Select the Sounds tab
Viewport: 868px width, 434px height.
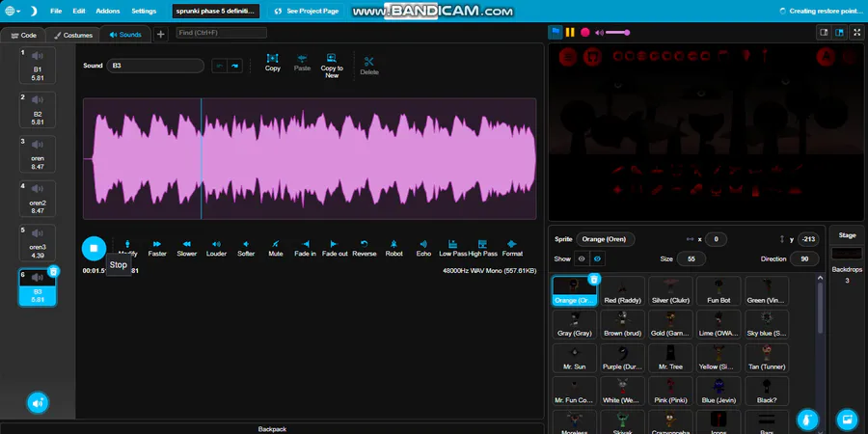click(125, 35)
